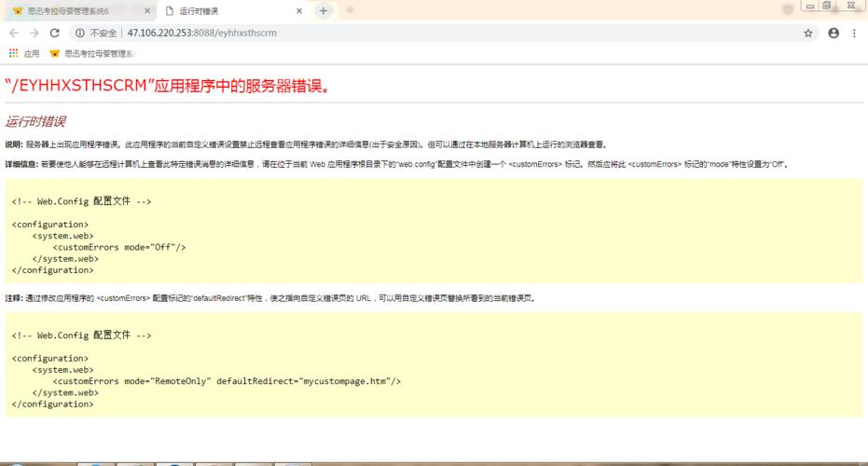The width and height of the screenshot is (868, 466).
Task: Reload the current error page
Action: pyautogui.click(x=54, y=34)
